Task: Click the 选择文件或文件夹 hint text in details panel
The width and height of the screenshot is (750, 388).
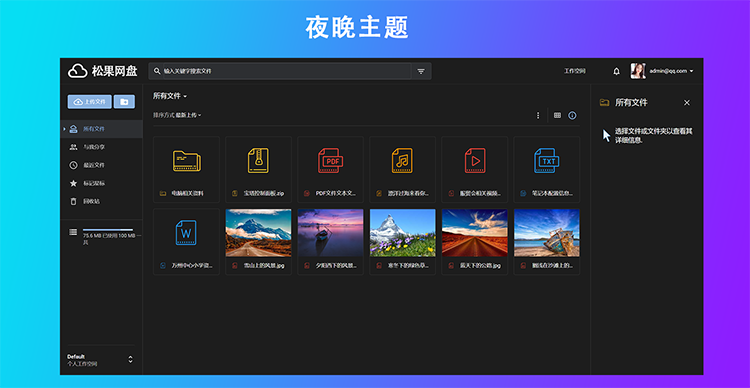Action: click(x=654, y=135)
